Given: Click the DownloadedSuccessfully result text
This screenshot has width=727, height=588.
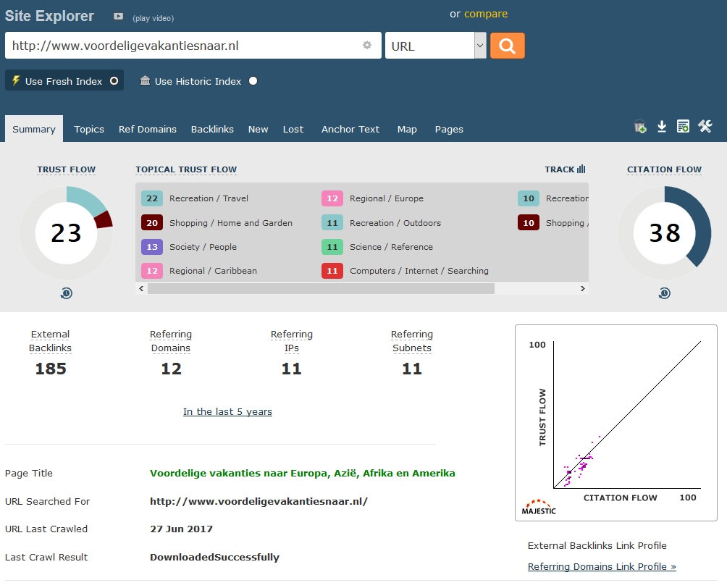Looking at the screenshot, I should tap(214, 557).
